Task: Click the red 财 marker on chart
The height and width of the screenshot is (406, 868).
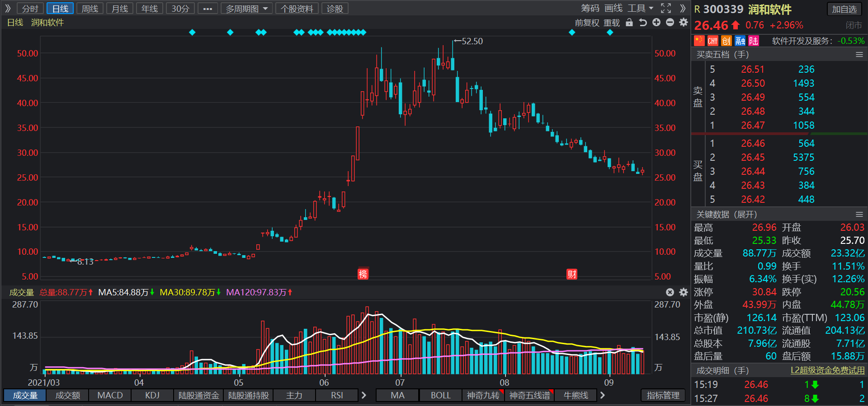Action: click(x=572, y=274)
